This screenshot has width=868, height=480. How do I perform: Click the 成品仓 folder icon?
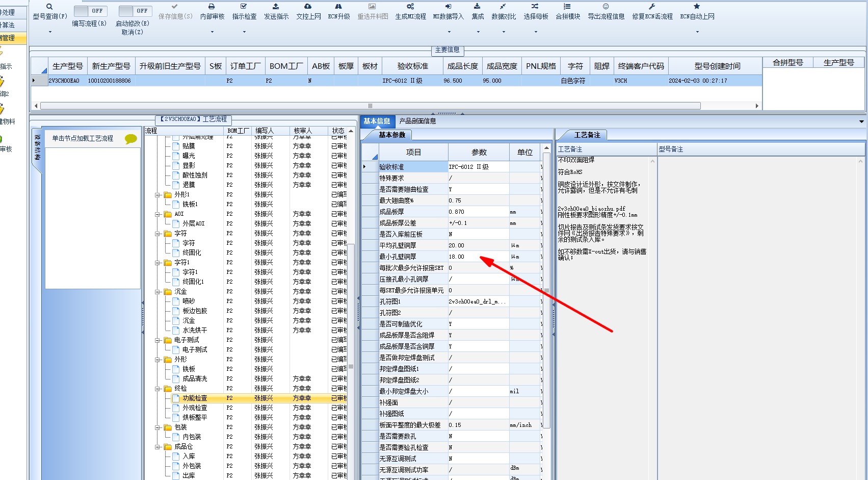coord(168,447)
